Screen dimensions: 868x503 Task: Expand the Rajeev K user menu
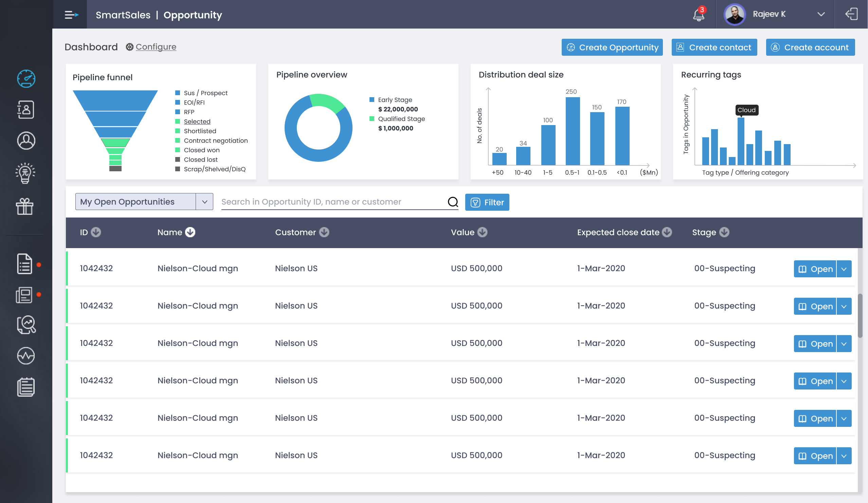point(821,15)
